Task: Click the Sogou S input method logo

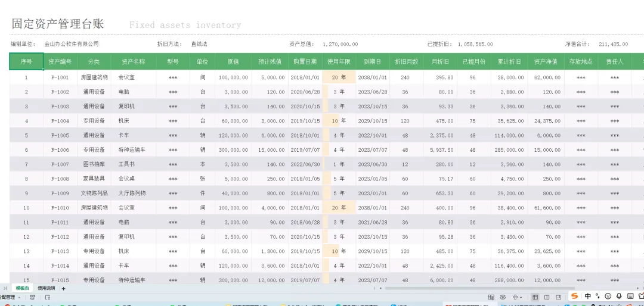Action: [x=575, y=296]
